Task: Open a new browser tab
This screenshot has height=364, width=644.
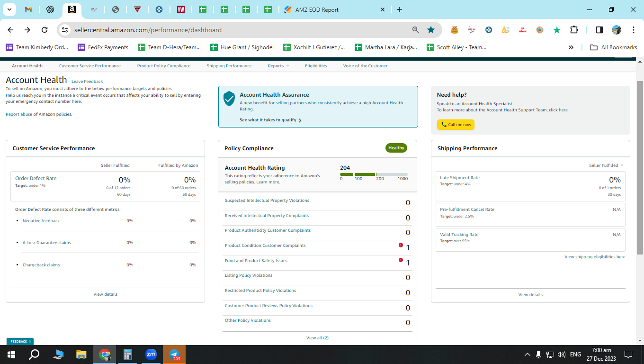Action: click(x=400, y=9)
